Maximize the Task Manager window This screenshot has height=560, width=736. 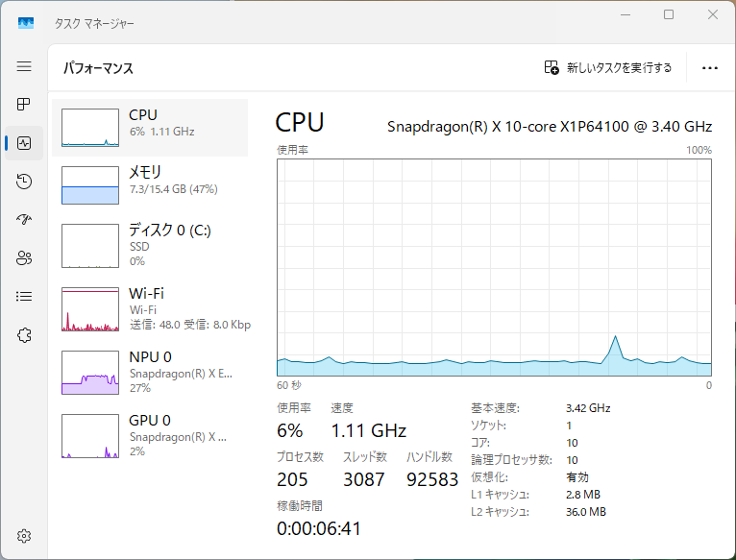(669, 14)
